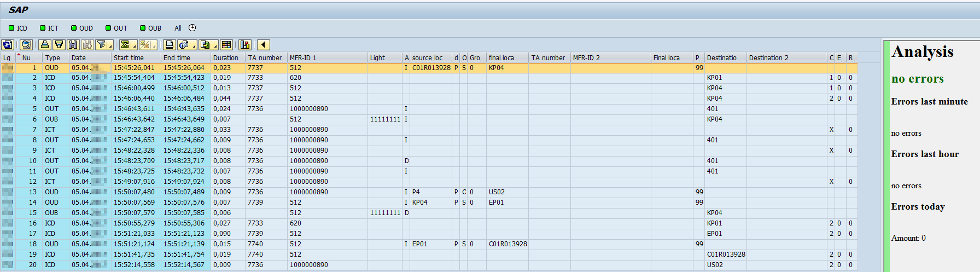The image size is (980, 272).
Task: Open the layout grid icon
Action: point(226,45)
